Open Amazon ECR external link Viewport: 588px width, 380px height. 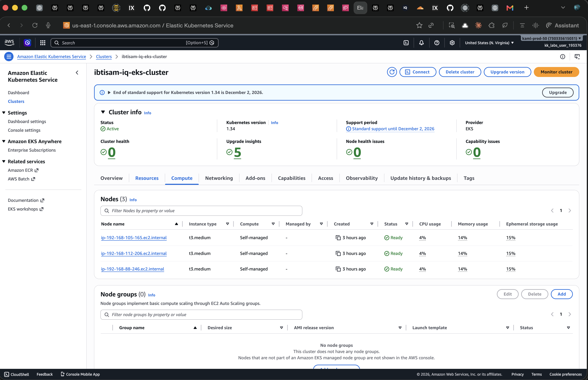pyautogui.click(x=23, y=170)
